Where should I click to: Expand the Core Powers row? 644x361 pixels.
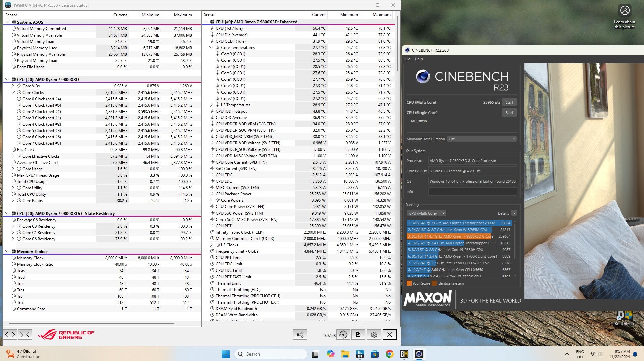click(x=211, y=200)
